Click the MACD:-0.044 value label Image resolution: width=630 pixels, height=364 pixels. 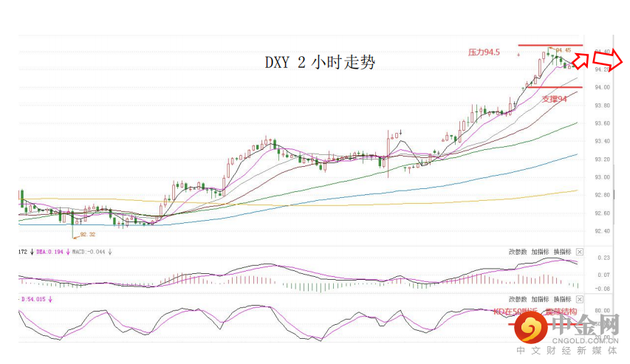89,252
